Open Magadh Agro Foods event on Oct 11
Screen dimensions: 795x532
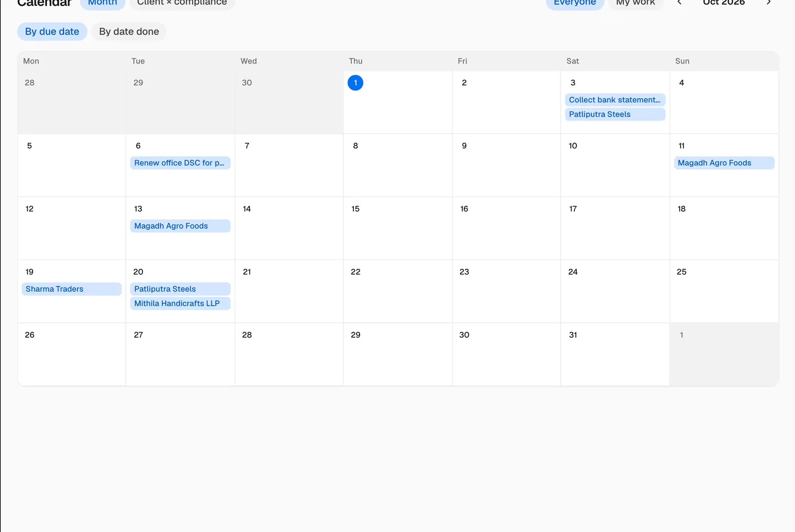point(724,163)
